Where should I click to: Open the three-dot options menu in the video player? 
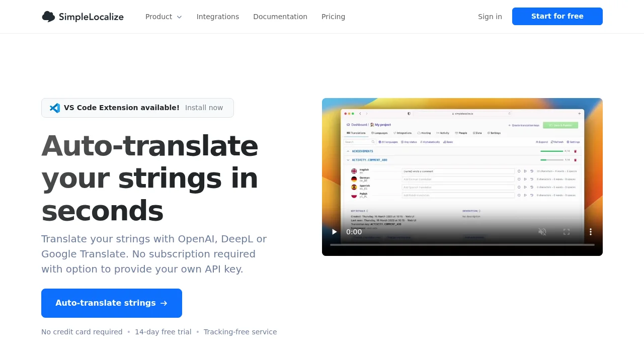coord(591,232)
